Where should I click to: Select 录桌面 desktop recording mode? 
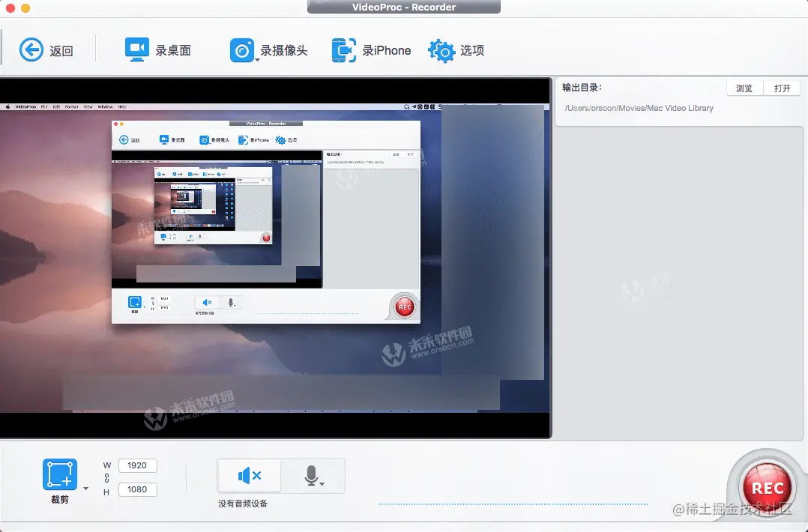(x=157, y=50)
